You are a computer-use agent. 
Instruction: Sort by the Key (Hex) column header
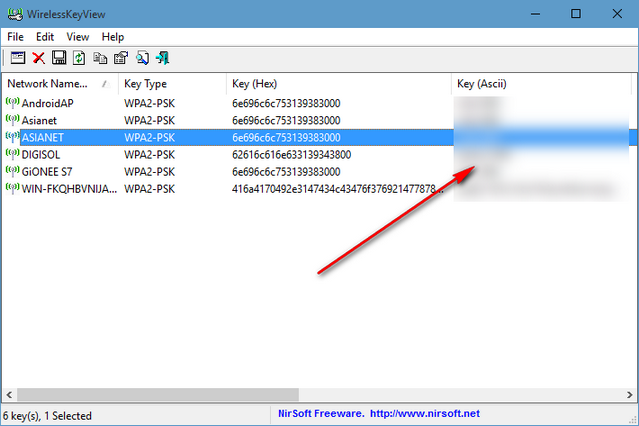click(339, 84)
